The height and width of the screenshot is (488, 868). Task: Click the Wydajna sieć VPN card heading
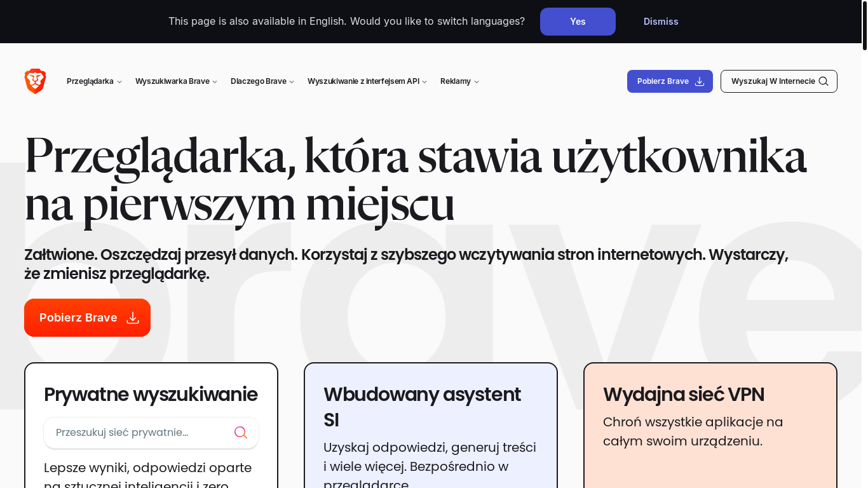tap(684, 395)
